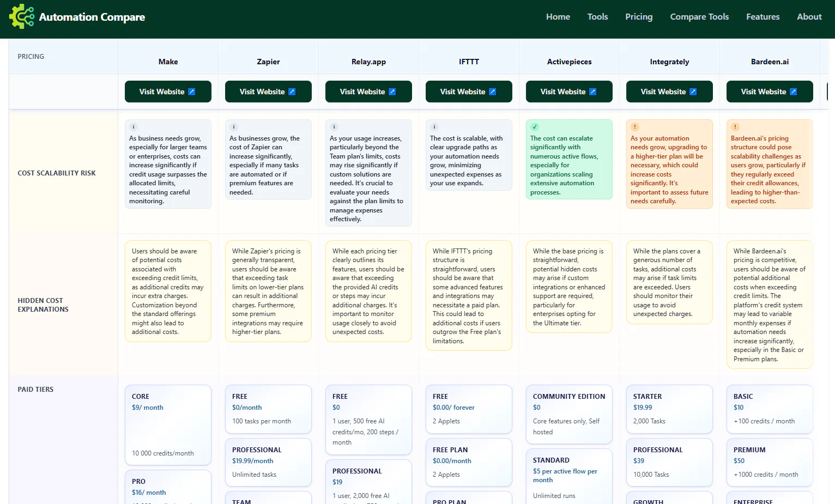This screenshot has width=835, height=504.
Task: Select Integrately's PROFESSIONAL $39 tier card
Action: pos(669,462)
